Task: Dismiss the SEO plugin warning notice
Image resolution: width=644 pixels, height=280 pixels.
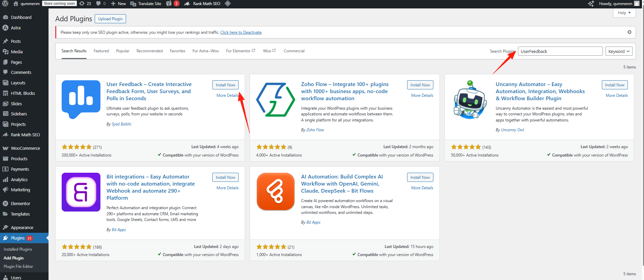Action: [629, 32]
